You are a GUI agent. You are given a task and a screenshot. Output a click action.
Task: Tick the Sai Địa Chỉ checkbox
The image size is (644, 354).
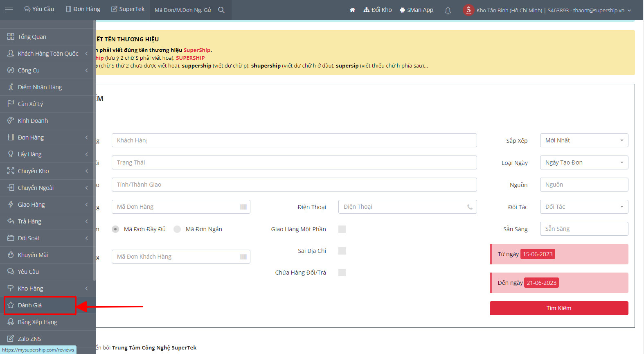[342, 251]
